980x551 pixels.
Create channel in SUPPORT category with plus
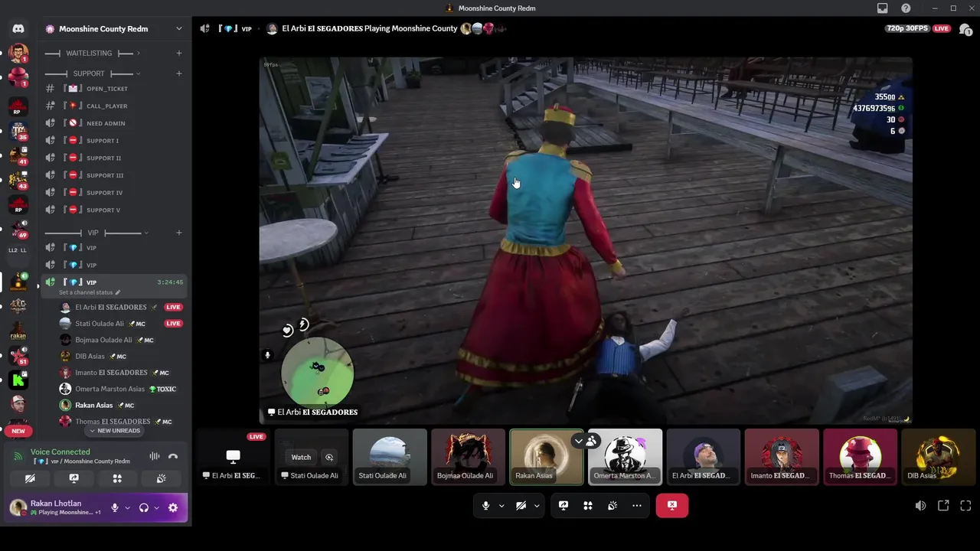coord(179,73)
